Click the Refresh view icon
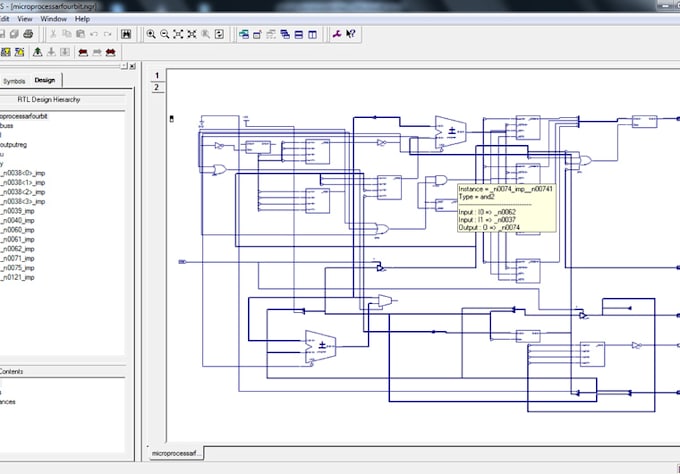680x474 pixels. [x=219, y=34]
